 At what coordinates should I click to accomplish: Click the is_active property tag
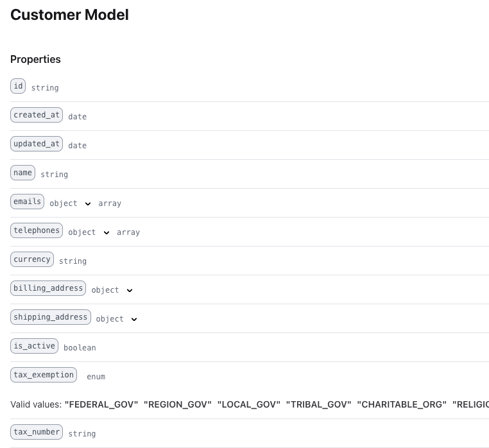(x=35, y=346)
